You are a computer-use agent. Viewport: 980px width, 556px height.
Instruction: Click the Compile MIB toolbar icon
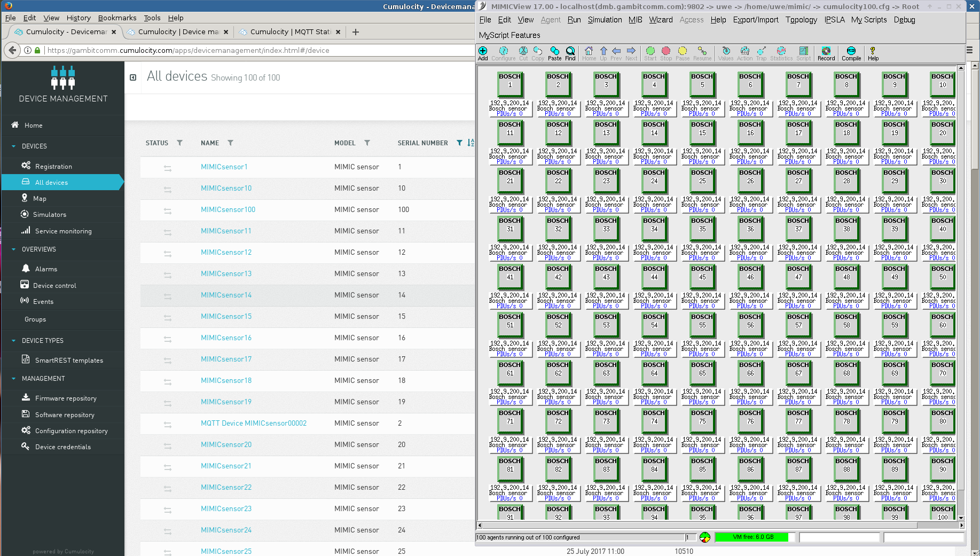coord(851,53)
